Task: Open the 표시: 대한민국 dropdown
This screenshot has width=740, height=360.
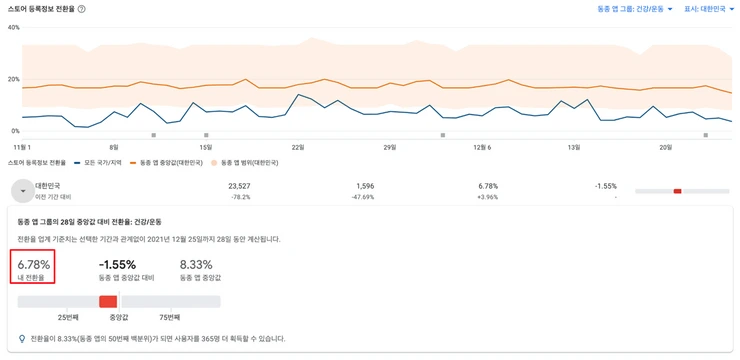Action: click(708, 9)
